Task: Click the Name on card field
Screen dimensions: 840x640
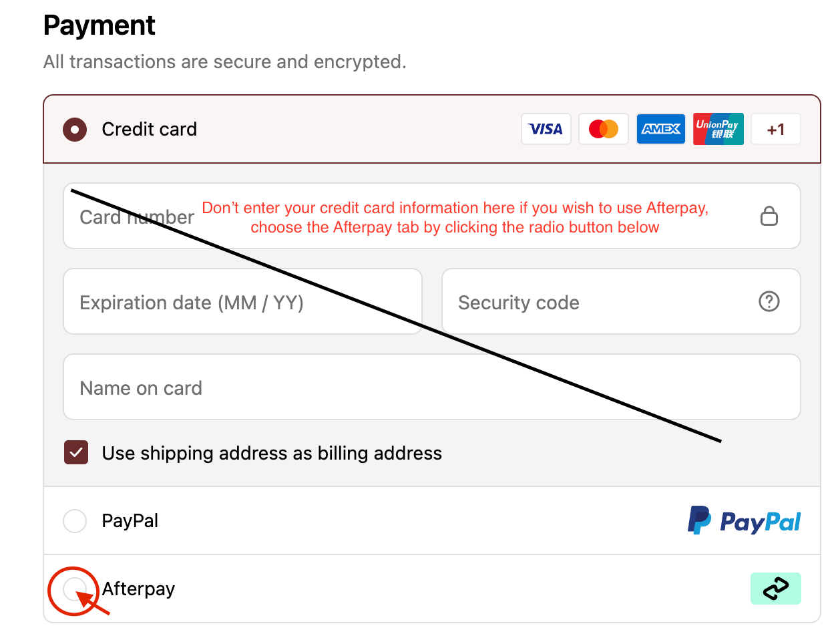Action: pyautogui.click(x=431, y=387)
